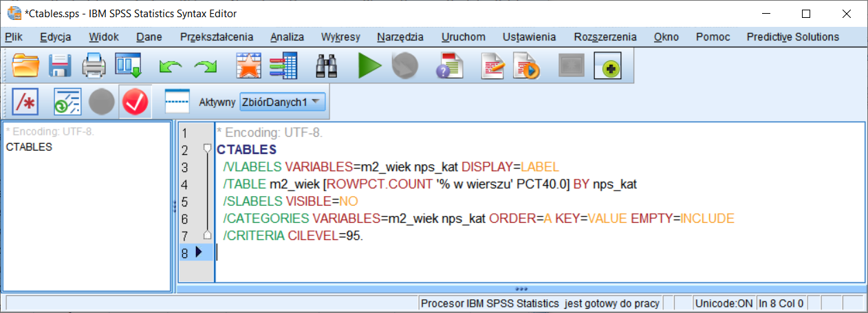Open Find with the binoculars icon
This screenshot has height=313, width=868.
(x=325, y=67)
